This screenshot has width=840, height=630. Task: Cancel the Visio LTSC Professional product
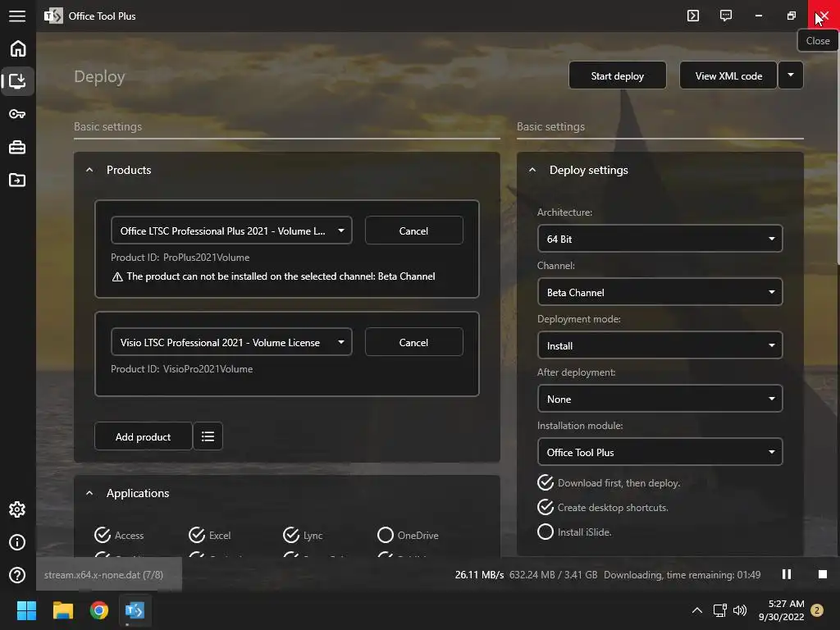click(x=413, y=342)
